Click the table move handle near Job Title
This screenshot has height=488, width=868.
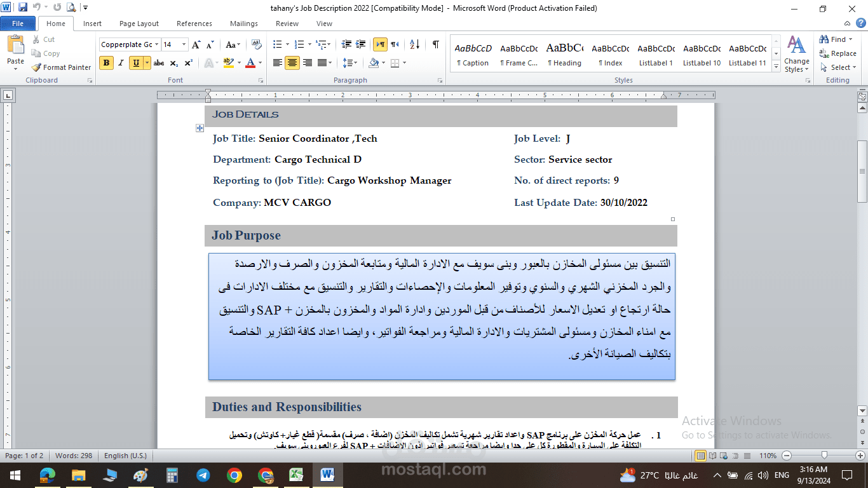pyautogui.click(x=200, y=128)
